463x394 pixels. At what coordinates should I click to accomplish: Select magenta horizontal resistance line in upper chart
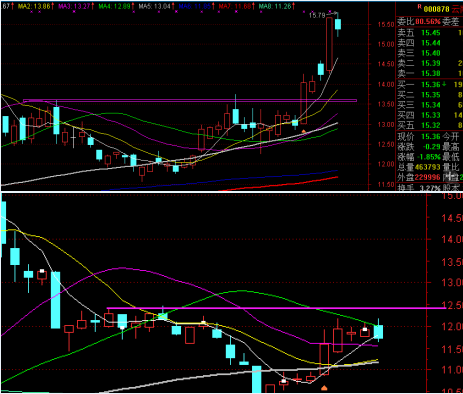pos(190,100)
